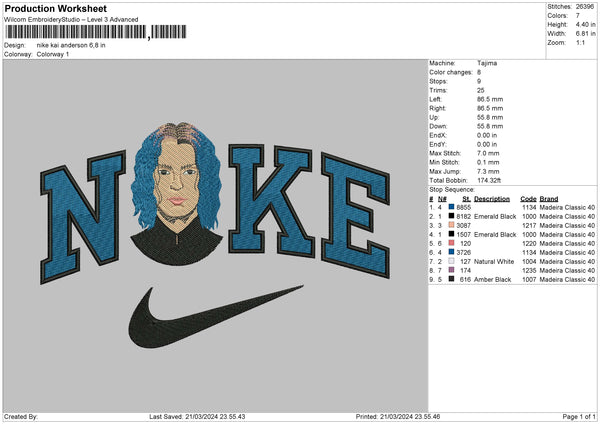Click 'Printed: 21/03/2024 23.55.46' in the footer
Image resolution: width=600 pixels, height=424 pixels.
[398, 417]
